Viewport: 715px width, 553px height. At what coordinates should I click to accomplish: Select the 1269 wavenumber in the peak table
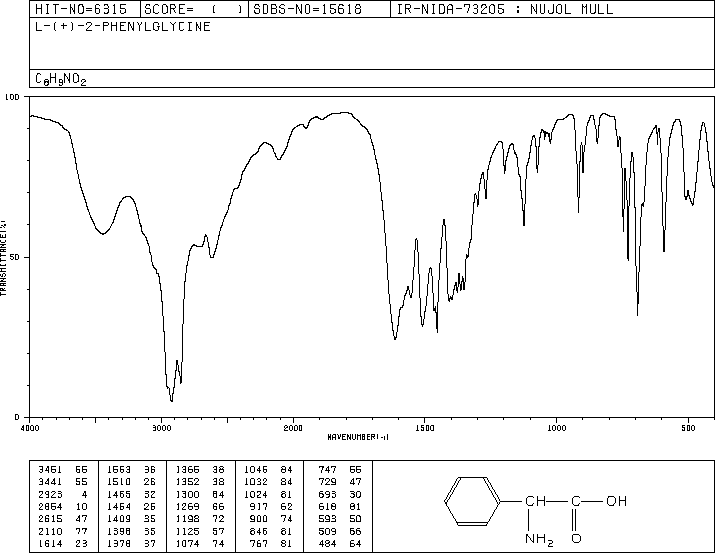[x=187, y=506]
